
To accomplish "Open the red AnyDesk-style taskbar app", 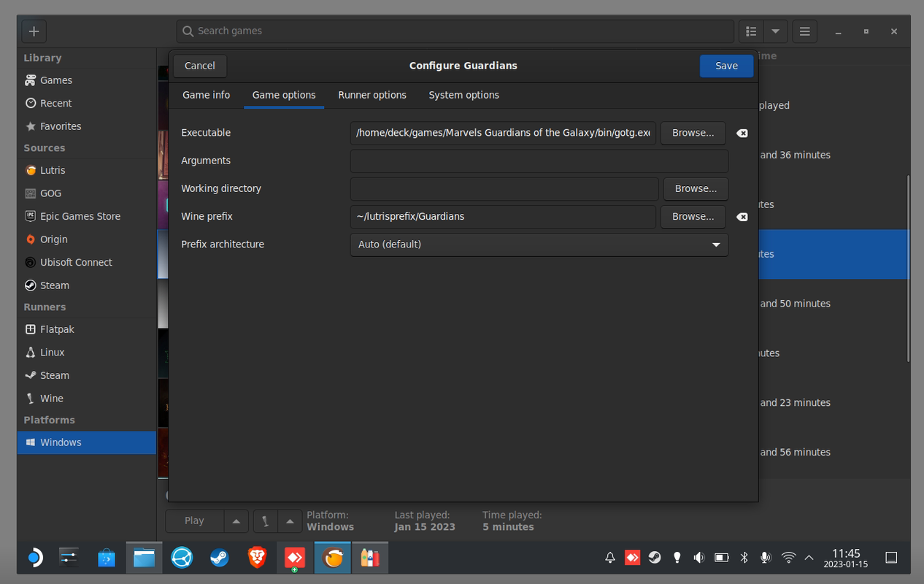I will pyautogui.click(x=295, y=558).
